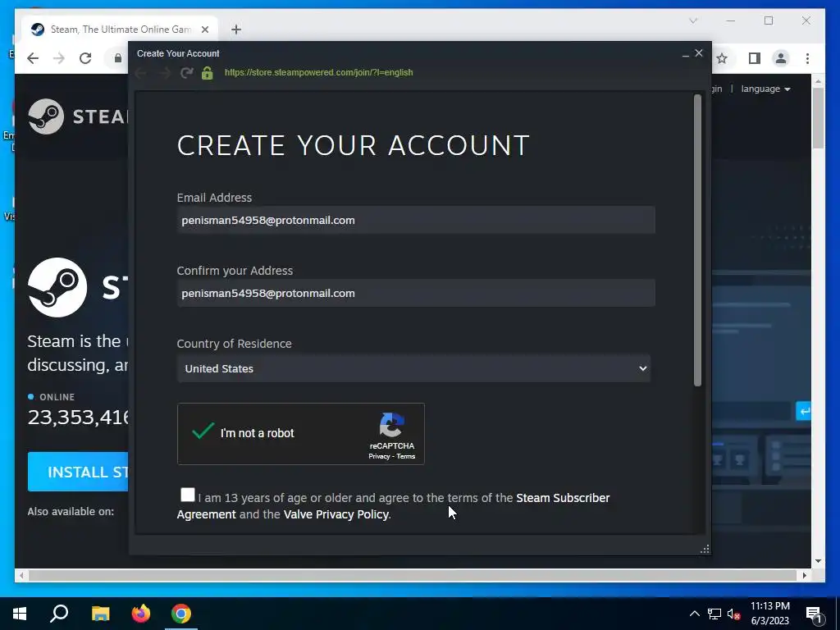Screen dimensions: 840x630
Task: Click the popup's forward arrow
Action: pos(164,72)
